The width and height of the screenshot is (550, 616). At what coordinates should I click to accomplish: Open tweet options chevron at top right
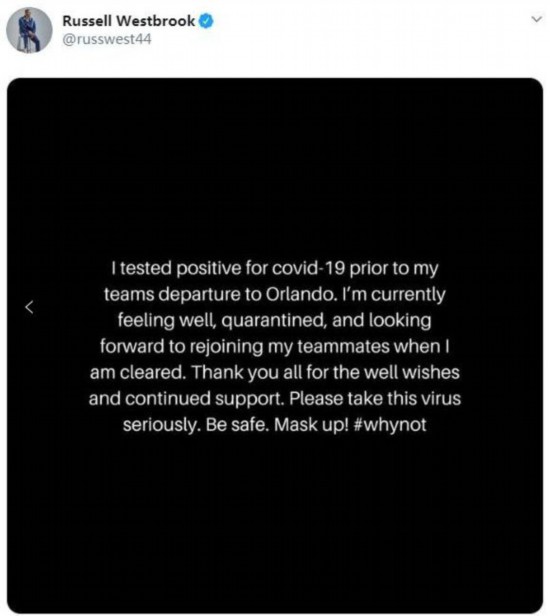pyautogui.click(x=536, y=19)
